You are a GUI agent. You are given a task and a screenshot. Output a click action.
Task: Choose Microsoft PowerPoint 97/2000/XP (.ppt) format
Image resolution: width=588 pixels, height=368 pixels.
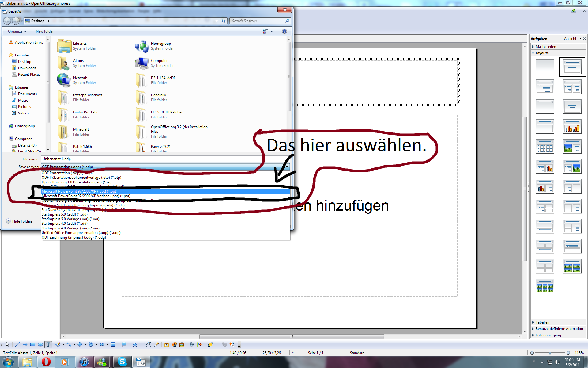coord(79,191)
